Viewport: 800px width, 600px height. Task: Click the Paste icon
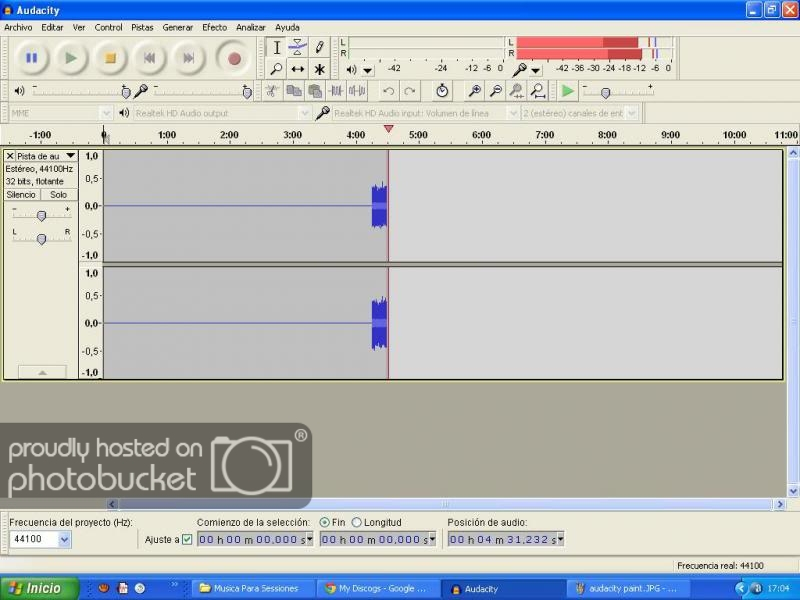[315, 91]
